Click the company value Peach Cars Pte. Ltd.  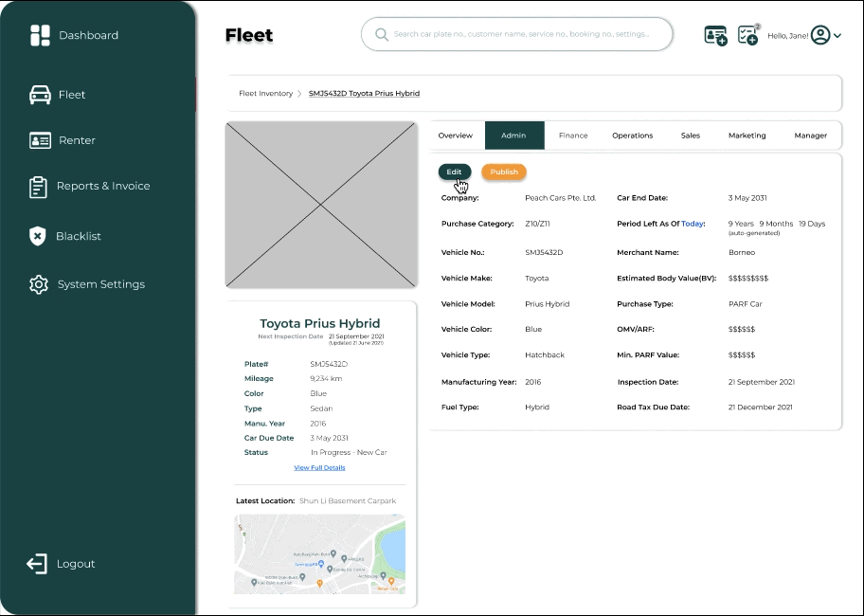pos(561,198)
